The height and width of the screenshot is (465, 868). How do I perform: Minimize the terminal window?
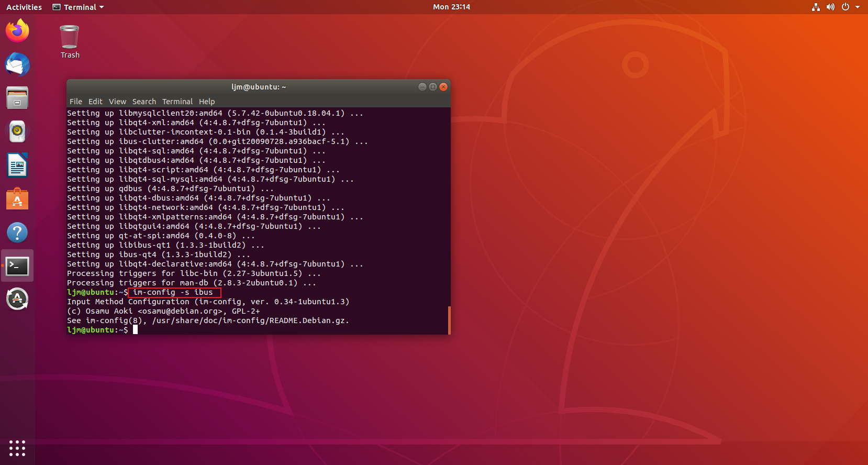click(x=422, y=87)
